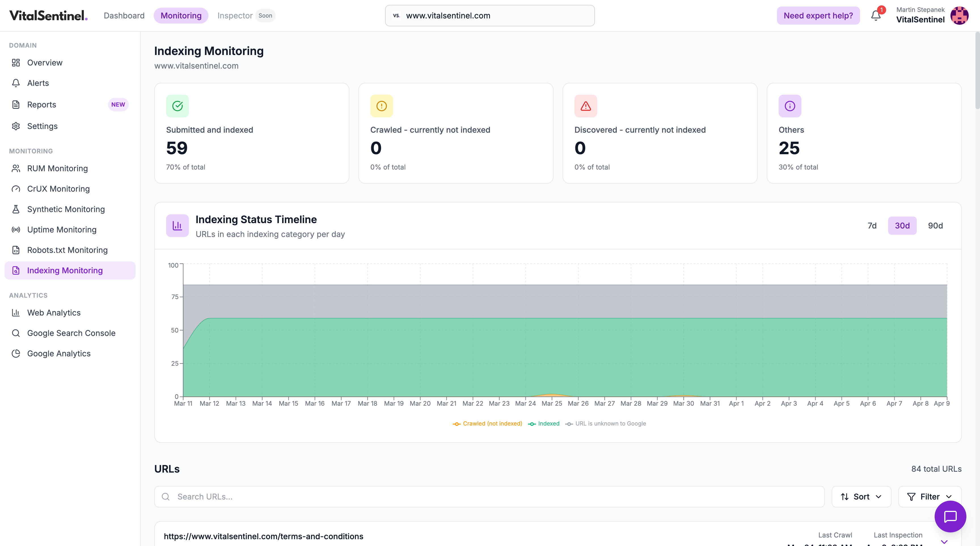The width and height of the screenshot is (980, 546).
Task: Open the Martin Stepanek profile avatar
Action: click(960, 16)
